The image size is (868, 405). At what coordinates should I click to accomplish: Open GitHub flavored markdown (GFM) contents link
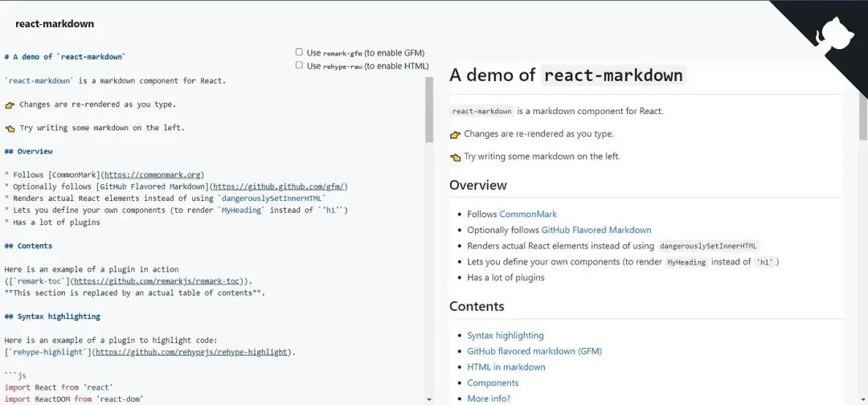point(534,351)
